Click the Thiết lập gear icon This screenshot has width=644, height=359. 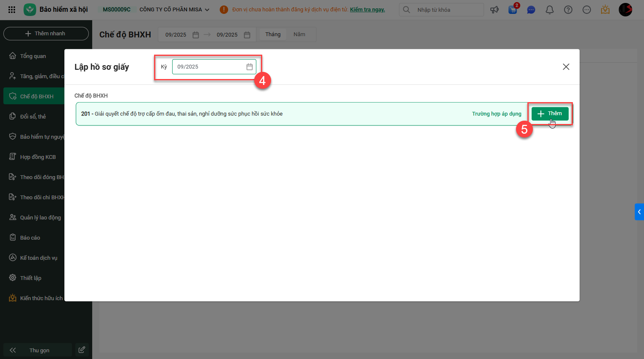click(13, 277)
